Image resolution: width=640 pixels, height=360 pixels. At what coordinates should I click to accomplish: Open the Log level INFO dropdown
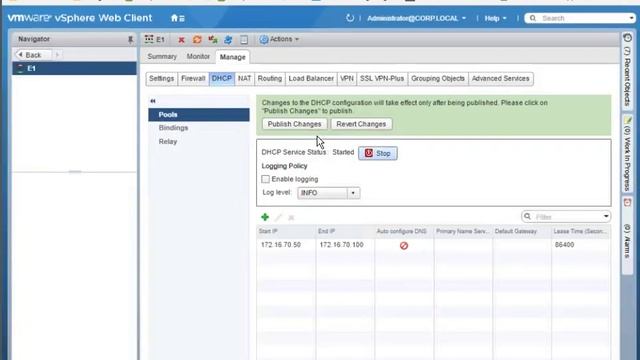(329, 193)
